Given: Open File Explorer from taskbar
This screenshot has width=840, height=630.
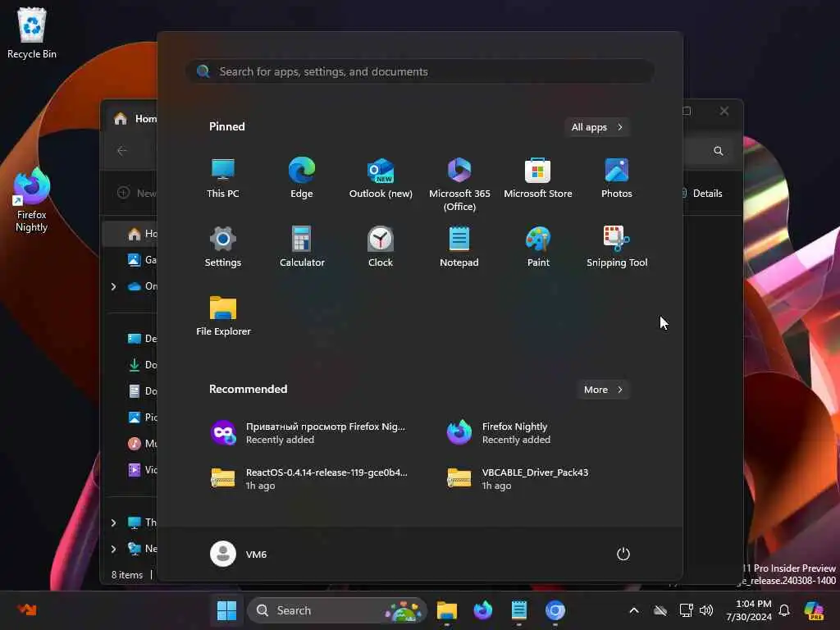Looking at the screenshot, I should pos(447,610).
